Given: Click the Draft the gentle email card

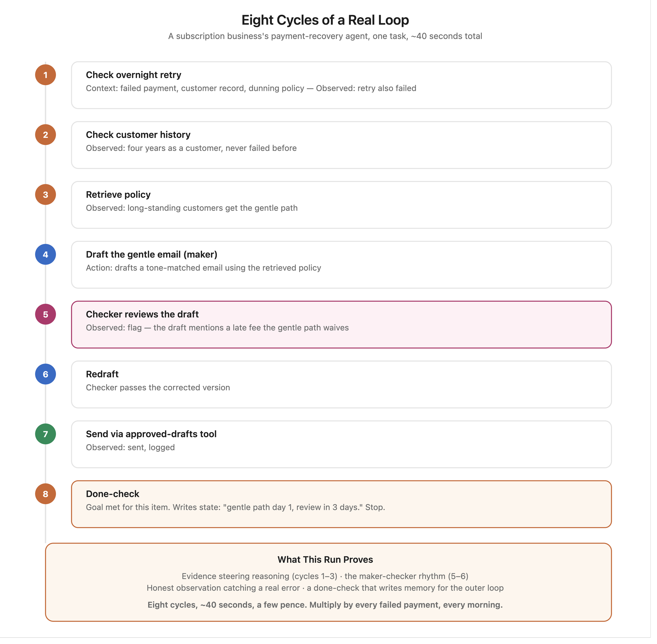Looking at the screenshot, I should [x=341, y=265].
